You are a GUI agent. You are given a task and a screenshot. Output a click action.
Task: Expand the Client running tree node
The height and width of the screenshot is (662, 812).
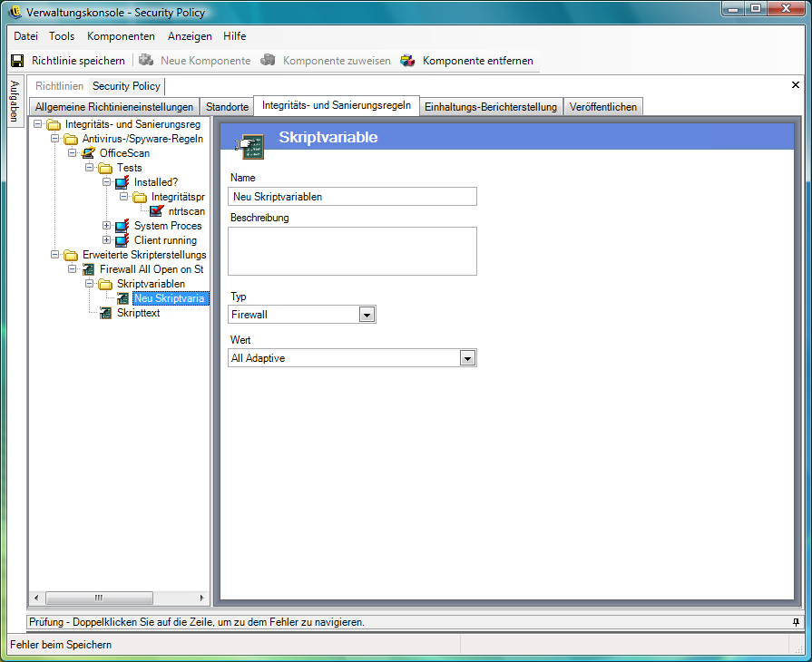pyautogui.click(x=106, y=240)
